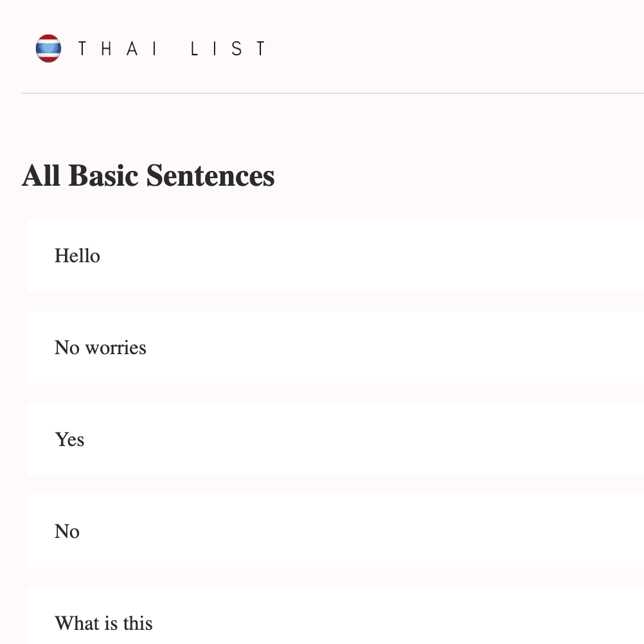The image size is (644, 644).
Task: Click the header bar area of the page
Action: pos(321,48)
